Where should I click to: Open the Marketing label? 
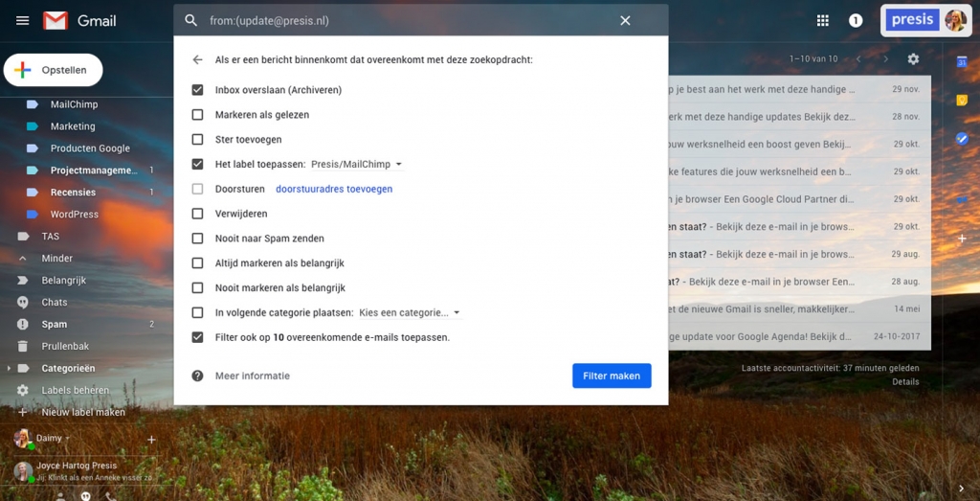point(73,126)
